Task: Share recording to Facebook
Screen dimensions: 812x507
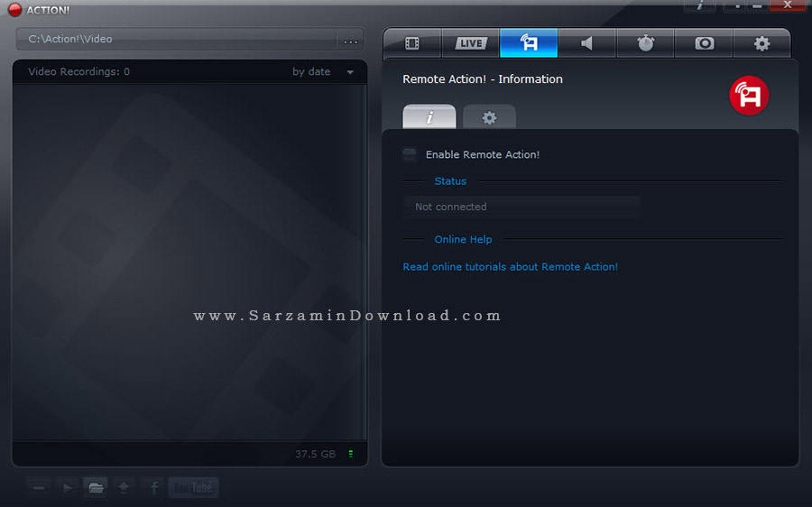Action: [x=153, y=487]
